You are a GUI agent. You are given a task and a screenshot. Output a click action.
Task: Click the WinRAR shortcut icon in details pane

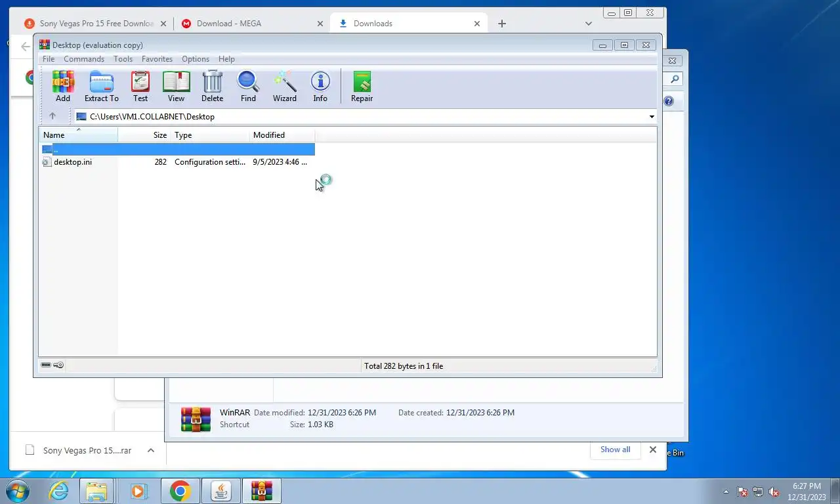click(x=196, y=419)
